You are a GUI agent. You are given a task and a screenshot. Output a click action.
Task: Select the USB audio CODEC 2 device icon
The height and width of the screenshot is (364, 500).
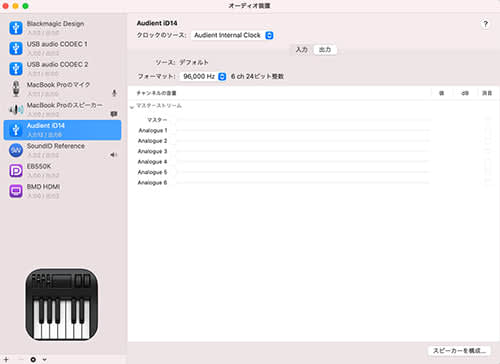tap(16, 69)
